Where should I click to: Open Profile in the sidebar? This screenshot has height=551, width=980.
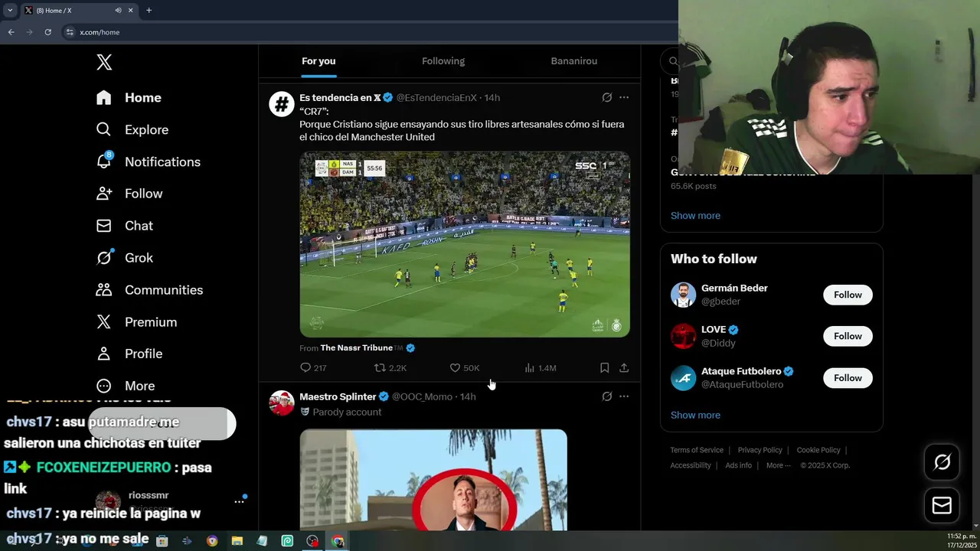point(129,354)
